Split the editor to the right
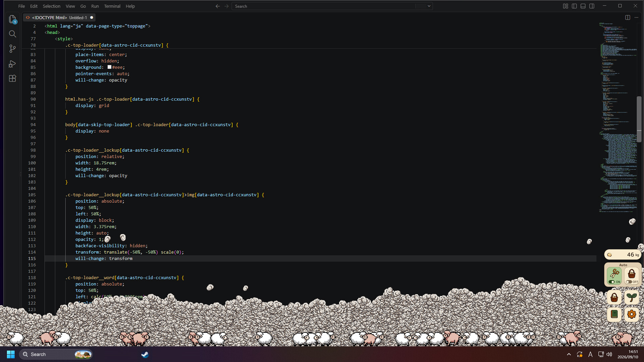 click(628, 17)
